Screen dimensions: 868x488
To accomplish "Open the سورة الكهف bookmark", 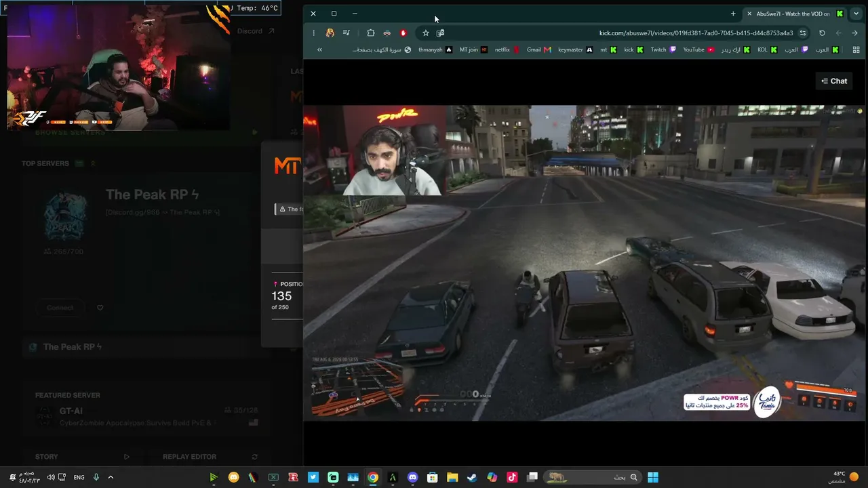I will tap(382, 49).
